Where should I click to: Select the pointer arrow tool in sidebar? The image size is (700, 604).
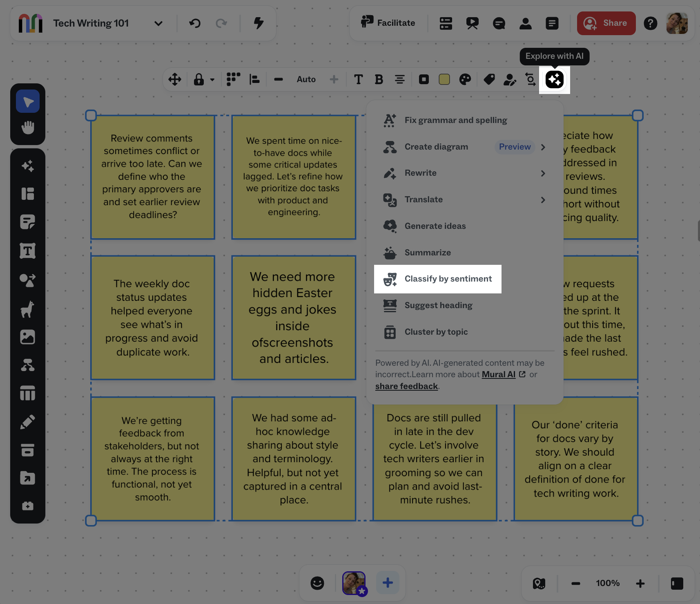(x=28, y=101)
